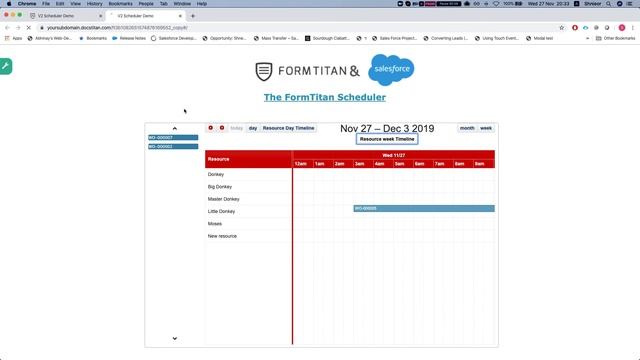640x360 pixels.
Task: Click the Salesforce cloud logo
Action: [391, 70]
